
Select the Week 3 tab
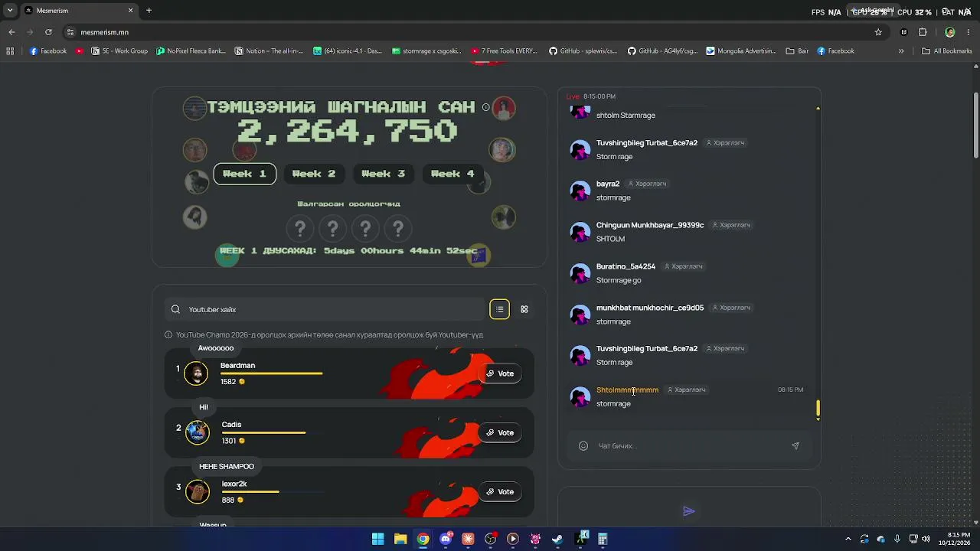[x=384, y=174]
